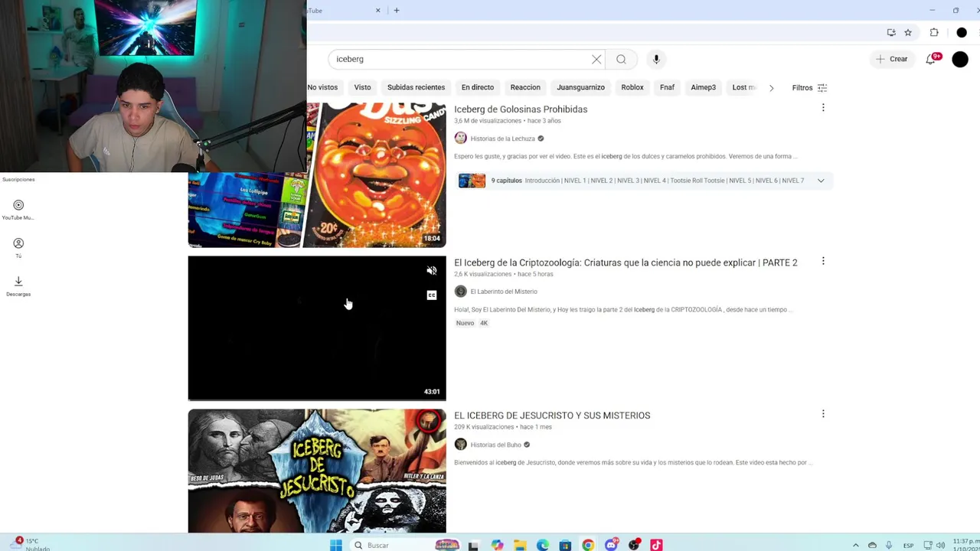Open Historias de la Lechuza channel name
The image size is (980, 551).
502,139
